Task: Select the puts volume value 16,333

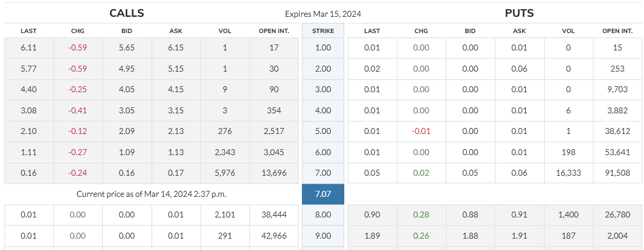Action: tap(568, 173)
